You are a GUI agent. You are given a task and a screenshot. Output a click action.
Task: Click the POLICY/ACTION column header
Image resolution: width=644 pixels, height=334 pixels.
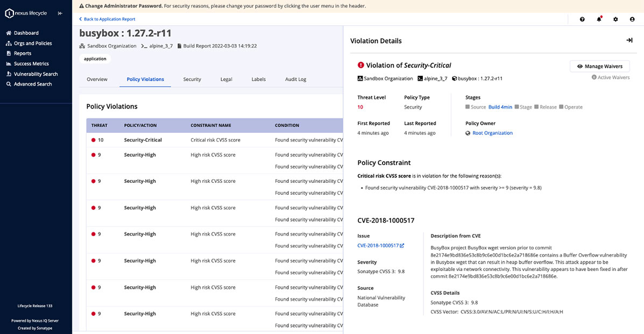click(140, 125)
